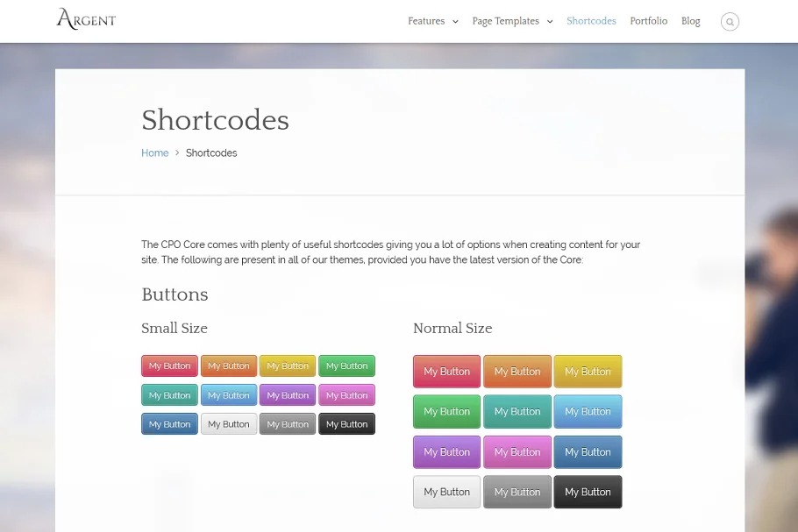Click the normal-size orange My Button

pyautogui.click(x=517, y=372)
